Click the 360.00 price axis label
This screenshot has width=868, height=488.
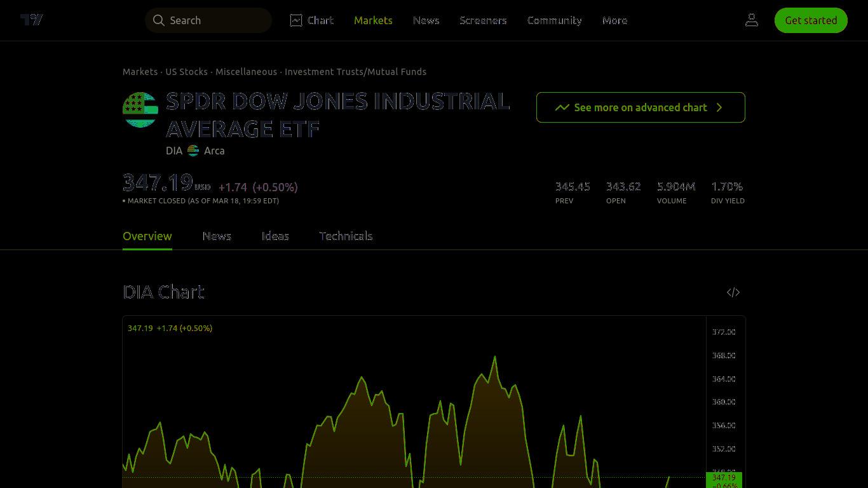(x=724, y=402)
